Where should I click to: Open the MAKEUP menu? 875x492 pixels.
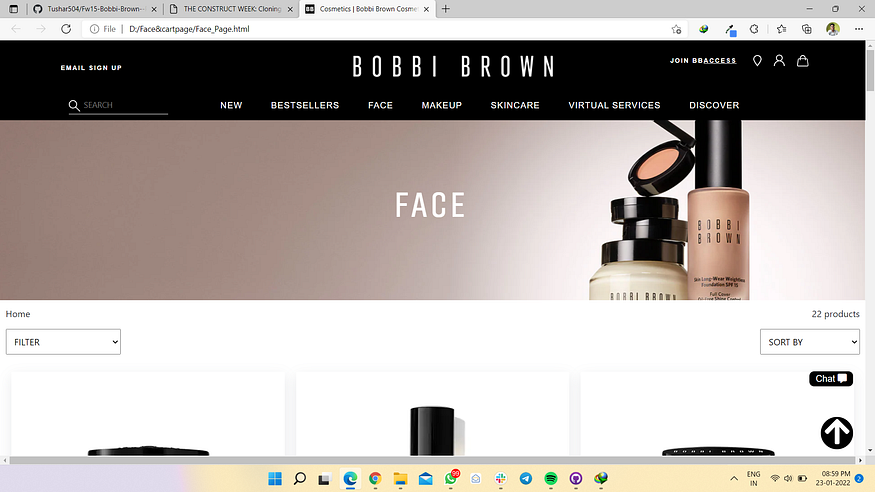pos(441,105)
